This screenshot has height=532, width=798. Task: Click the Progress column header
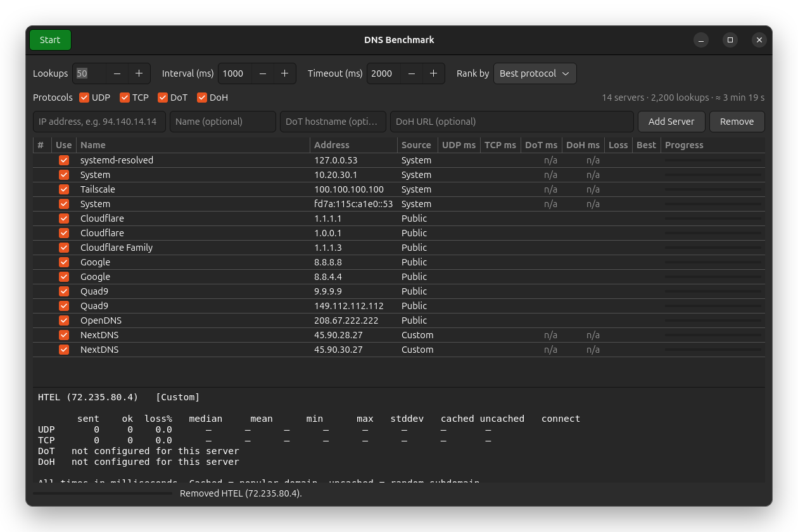[712, 145]
